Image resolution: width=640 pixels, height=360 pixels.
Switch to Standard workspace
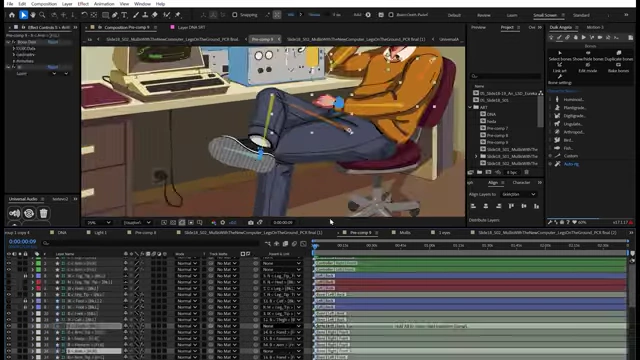click(581, 15)
